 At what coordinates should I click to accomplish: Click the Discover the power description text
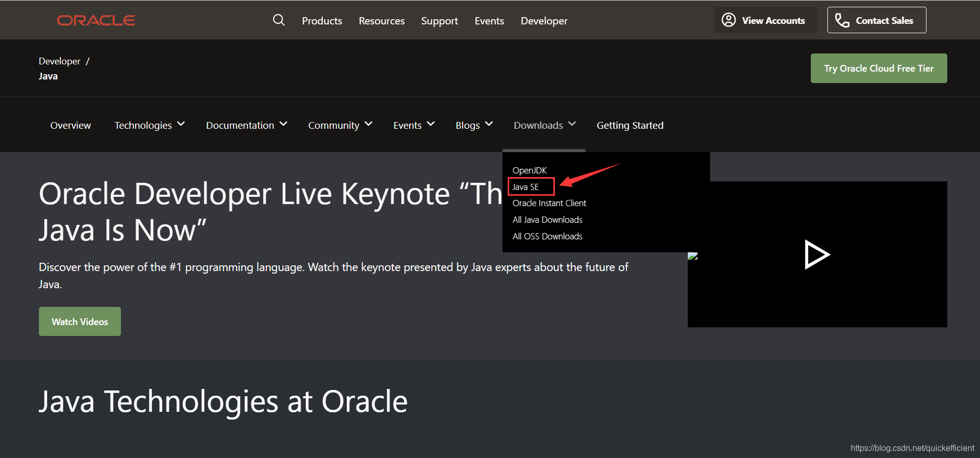(x=333, y=276)
